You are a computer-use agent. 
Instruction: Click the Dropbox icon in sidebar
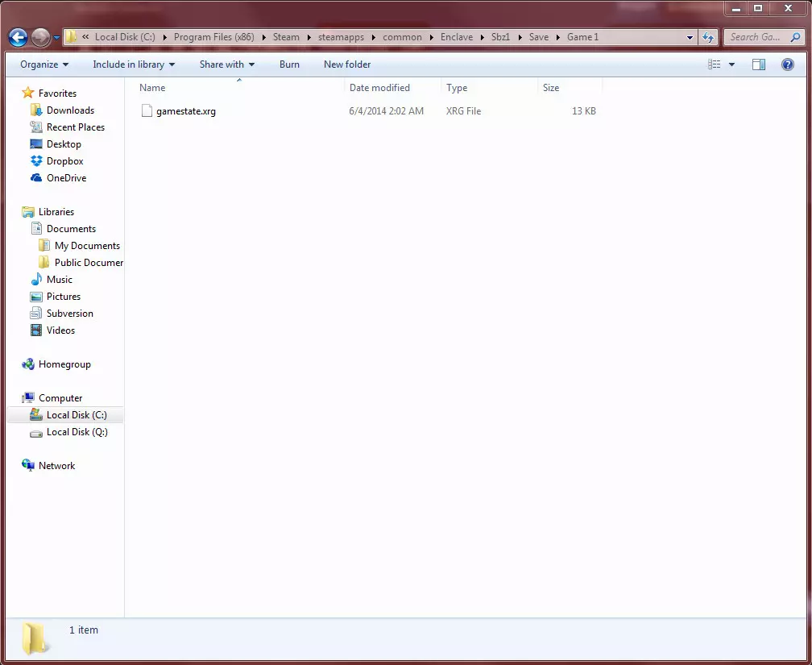36,160
